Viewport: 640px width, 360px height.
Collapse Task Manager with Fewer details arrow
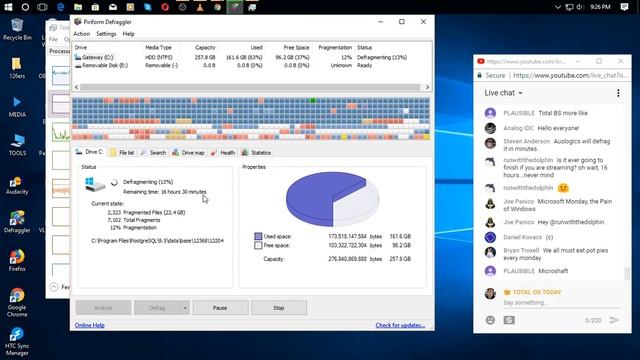[54, 287]
